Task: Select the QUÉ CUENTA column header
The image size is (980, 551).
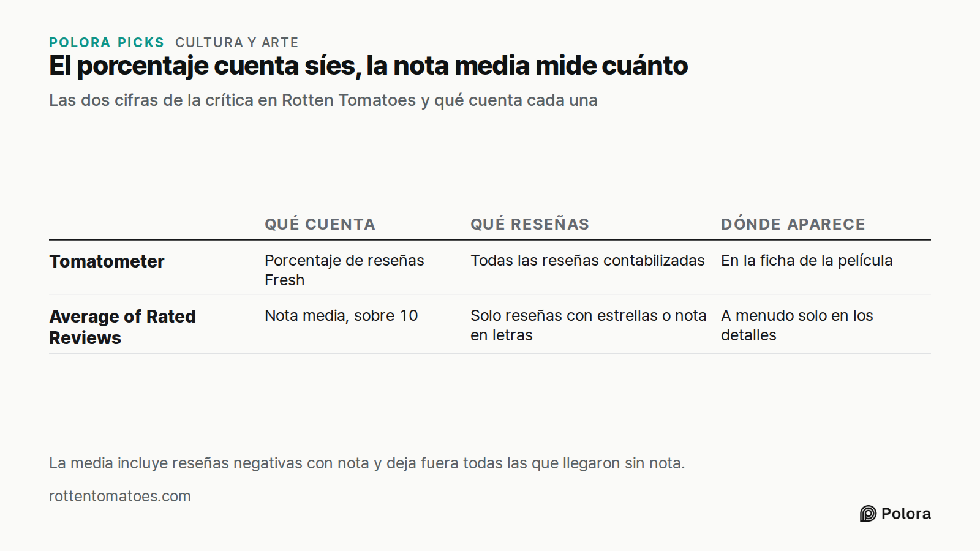Action: point(320,224)
